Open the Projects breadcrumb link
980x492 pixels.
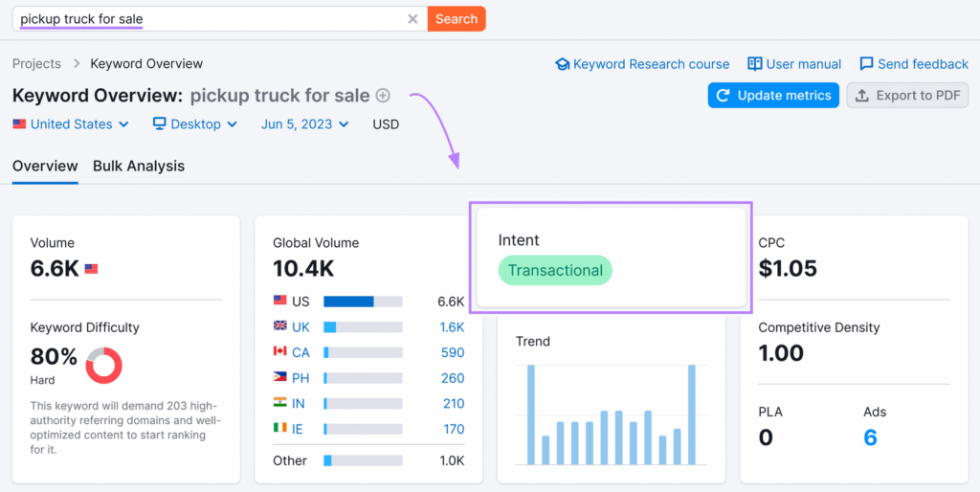pos(36,64)
